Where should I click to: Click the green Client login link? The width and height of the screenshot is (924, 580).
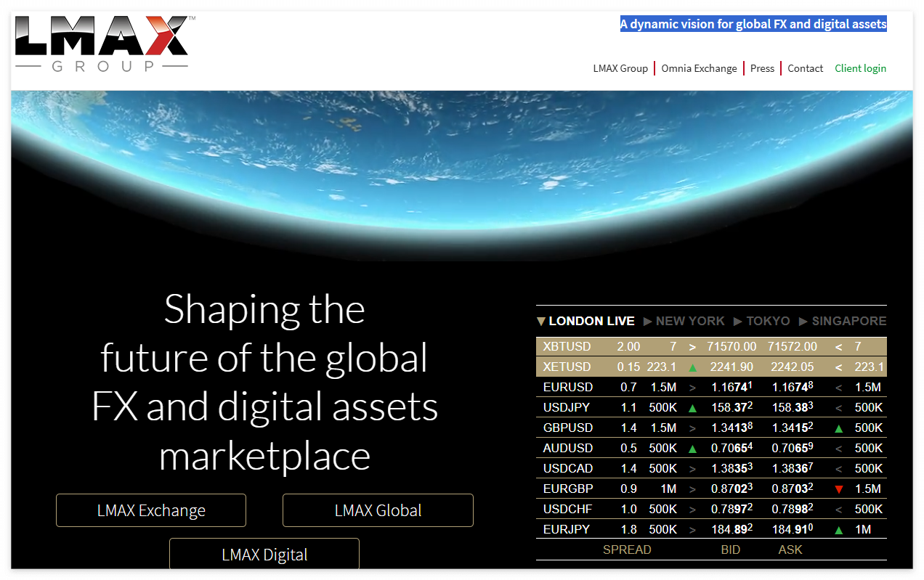coord(860,68)
